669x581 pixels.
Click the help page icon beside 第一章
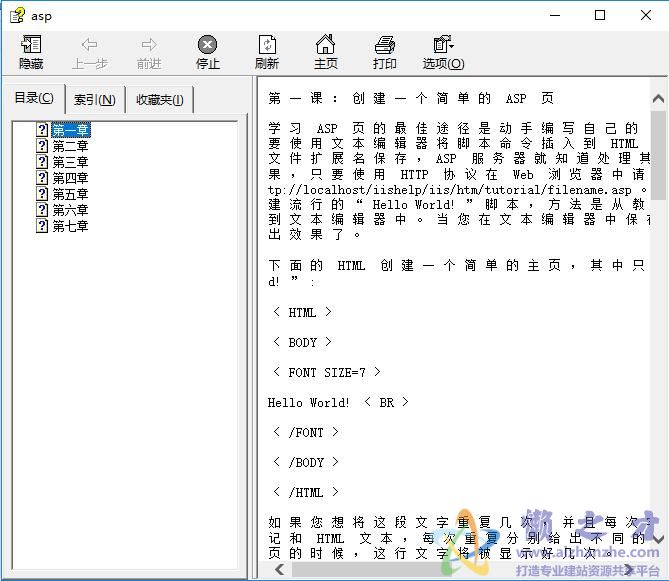click(x=42, y=130)
